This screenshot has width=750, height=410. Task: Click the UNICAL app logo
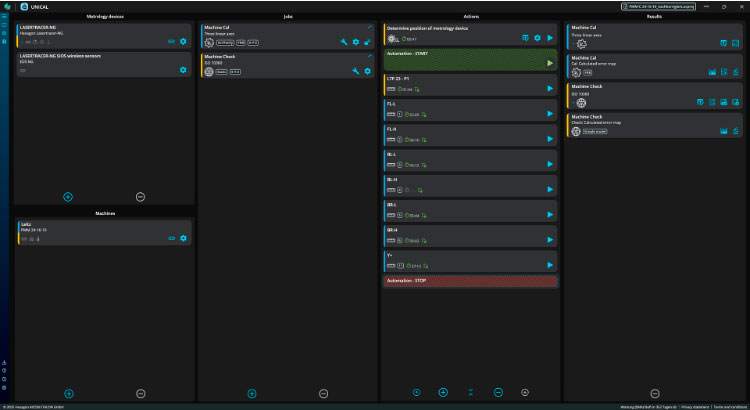click(24, 7)
